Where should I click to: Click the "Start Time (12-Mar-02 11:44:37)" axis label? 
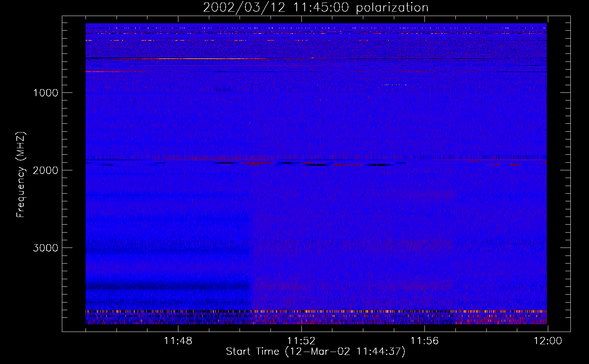tap(316, 352)
